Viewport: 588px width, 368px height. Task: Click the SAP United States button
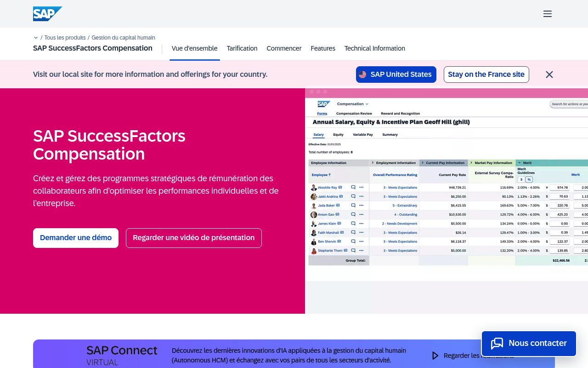tap(396, 75)
